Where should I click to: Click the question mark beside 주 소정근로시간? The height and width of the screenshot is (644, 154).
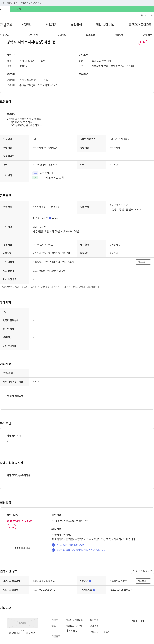click(x=50, y=218)
